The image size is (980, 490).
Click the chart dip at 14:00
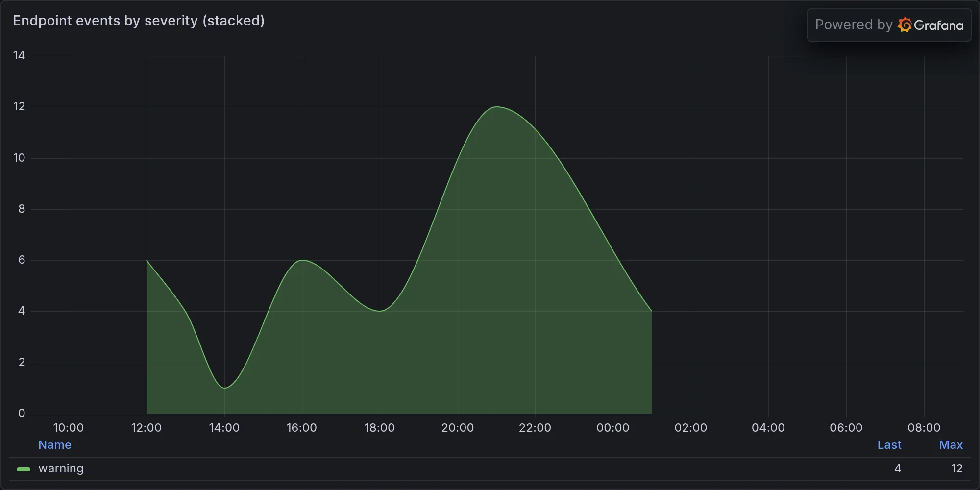pyautogui.click(x=224, y=388)
